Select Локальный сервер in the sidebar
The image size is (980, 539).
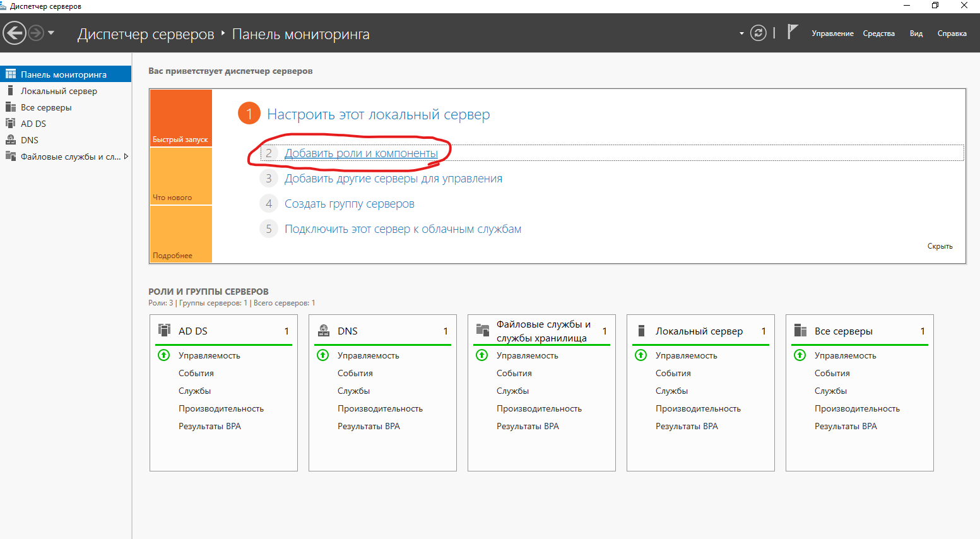coord(66,91)
